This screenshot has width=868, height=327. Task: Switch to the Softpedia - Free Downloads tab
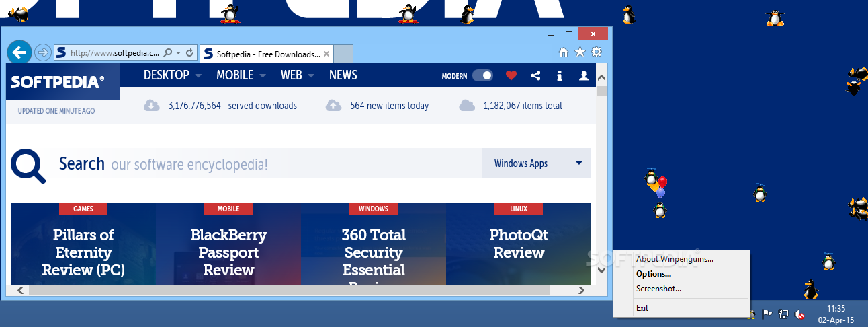267,53
